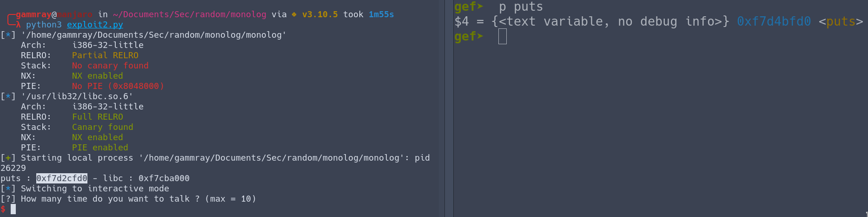Click the libc base address 0xf7cba000
The image size is (868, 217).
[164, 178]
